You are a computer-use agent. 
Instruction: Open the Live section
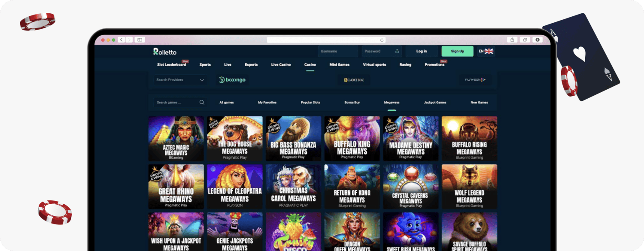[x=228, y=65]
